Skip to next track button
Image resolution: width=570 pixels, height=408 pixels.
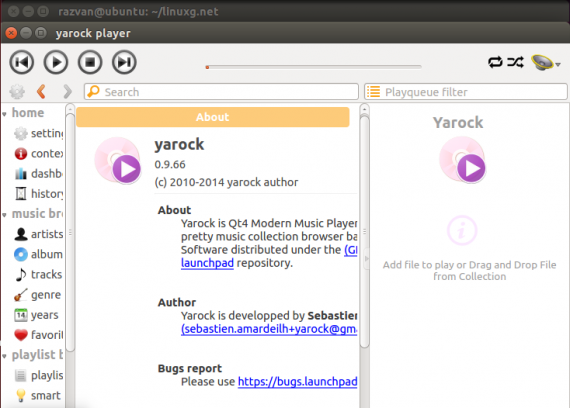[x=124, y=62]
